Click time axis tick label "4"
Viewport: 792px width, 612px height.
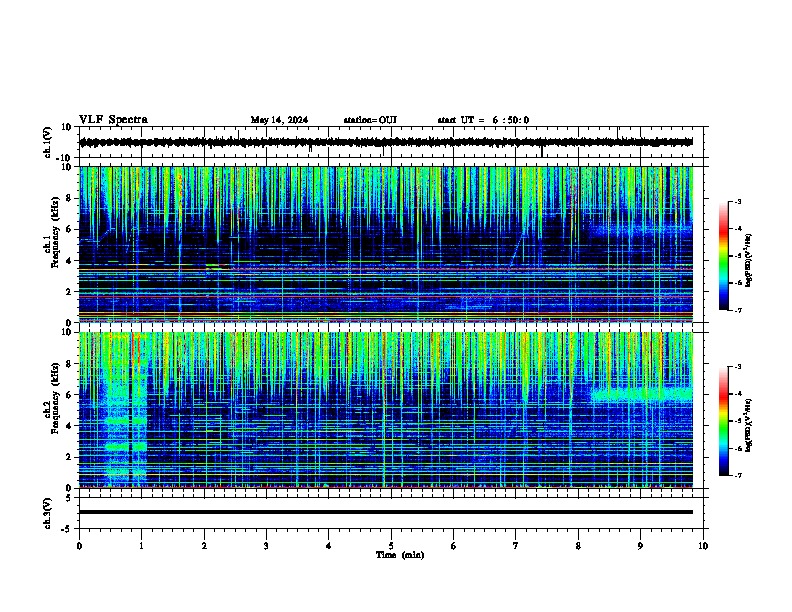[x=329, y=546]
